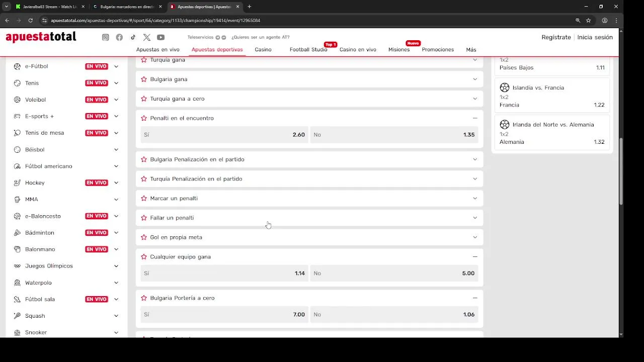Bet No at 5.00 on Cualquier equipo gana
This screenshot has height=362, width=644.
394,273
